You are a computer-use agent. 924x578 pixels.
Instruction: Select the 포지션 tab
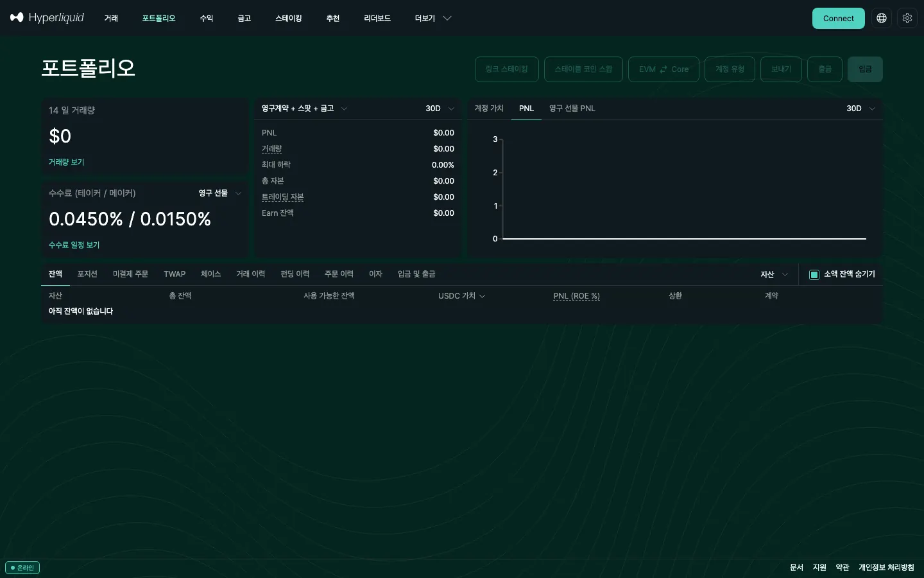(x=87, y=274)
